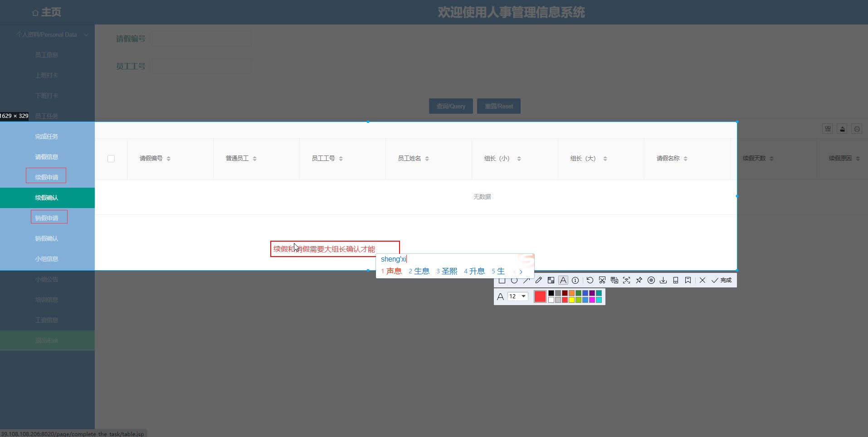Open 员工信息 in the sidebar

(x=47, y=55)
